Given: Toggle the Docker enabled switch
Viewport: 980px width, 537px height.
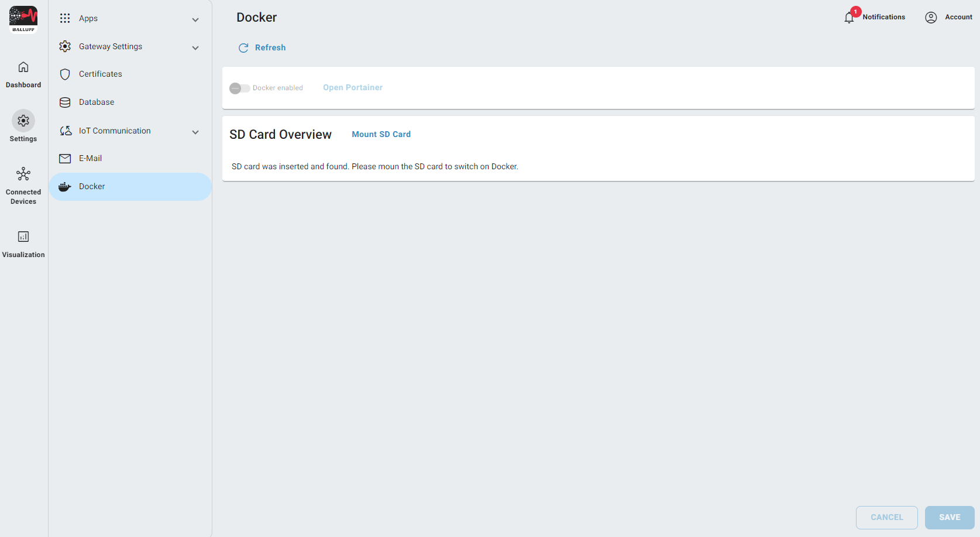Looking at the screenshot, I should [239, 88].
